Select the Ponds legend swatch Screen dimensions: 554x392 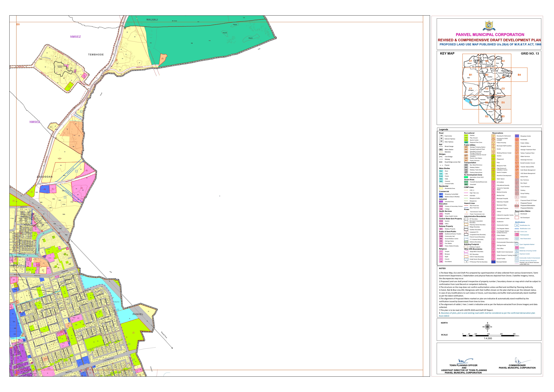pos(441,176)
